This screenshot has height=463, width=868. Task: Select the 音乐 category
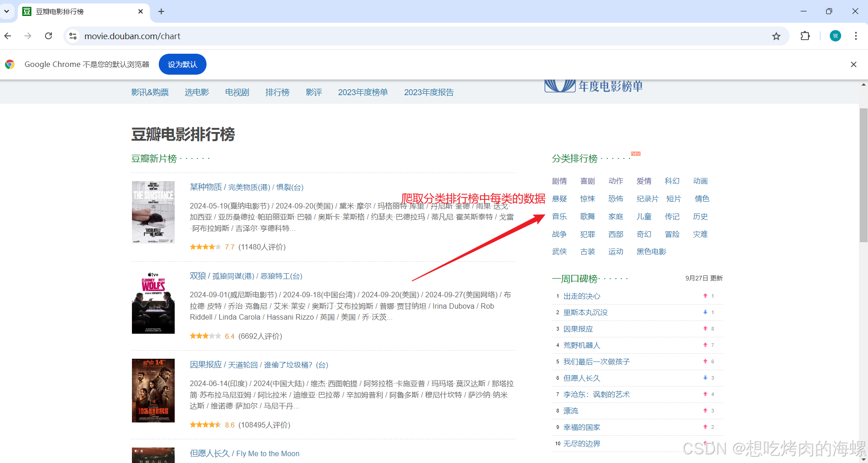[560, 217]
